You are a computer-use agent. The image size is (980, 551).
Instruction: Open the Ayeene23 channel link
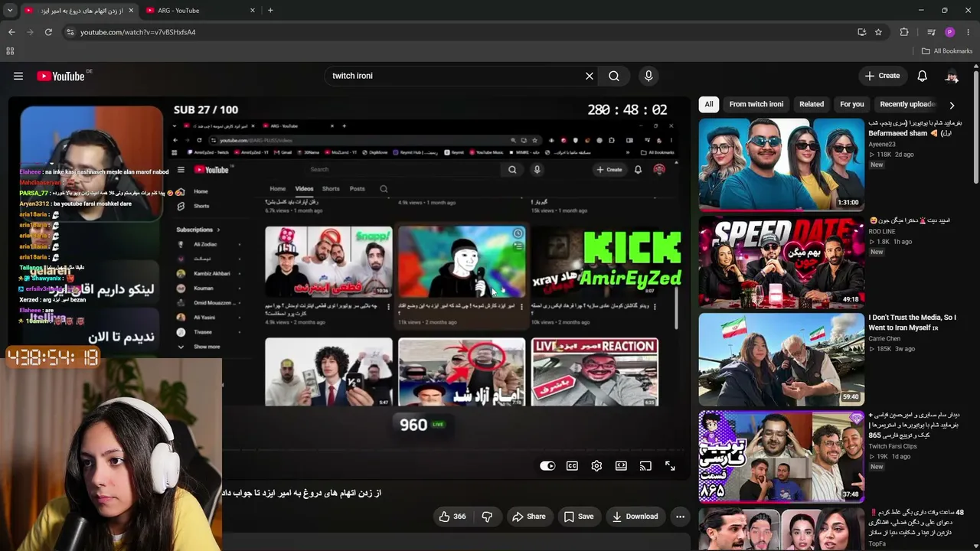coord(882,144)
